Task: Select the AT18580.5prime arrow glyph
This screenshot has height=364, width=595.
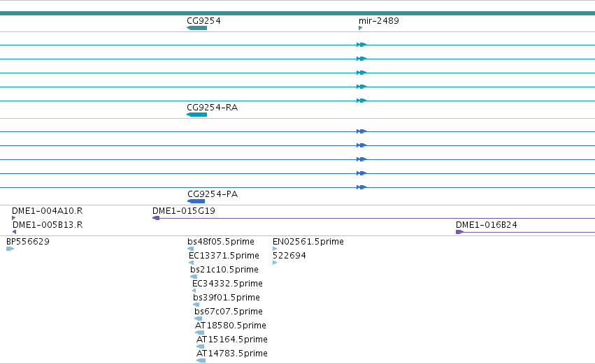Action: point(199,333)
